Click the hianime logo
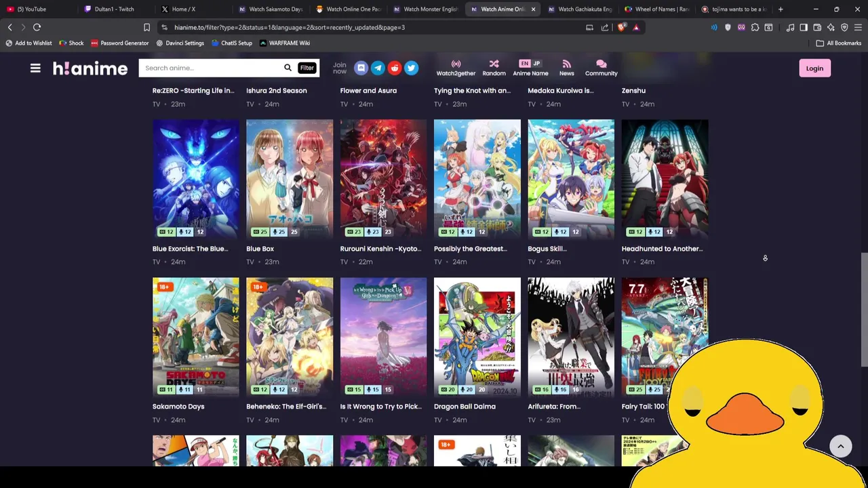 [90, 68]
